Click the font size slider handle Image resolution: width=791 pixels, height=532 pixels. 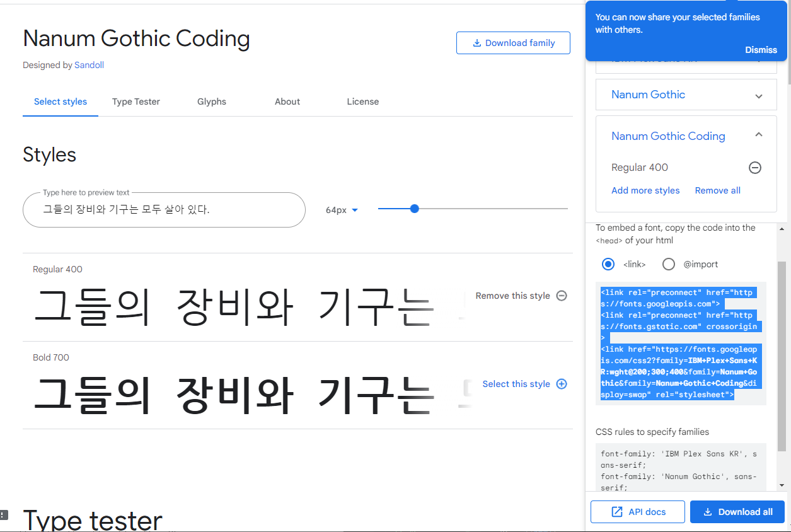pyautogui.click(x=414, y=209)
